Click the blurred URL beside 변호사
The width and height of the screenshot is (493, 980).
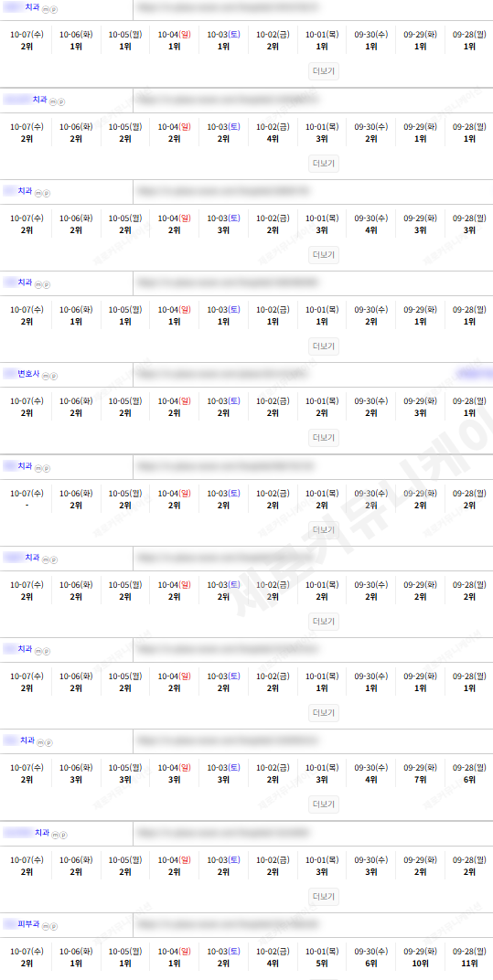coord(223,375)
